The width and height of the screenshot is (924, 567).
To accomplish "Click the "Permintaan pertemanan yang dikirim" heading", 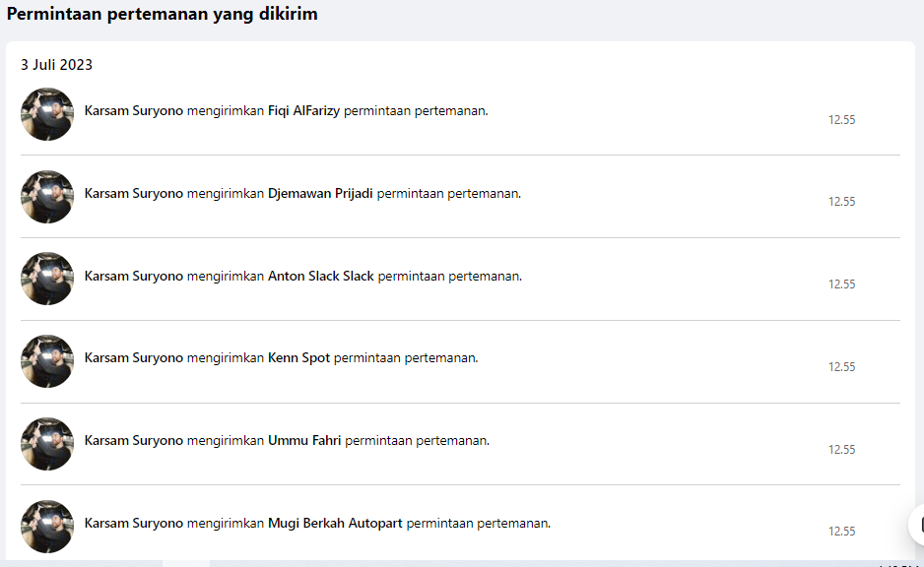I will click(163, 15).
